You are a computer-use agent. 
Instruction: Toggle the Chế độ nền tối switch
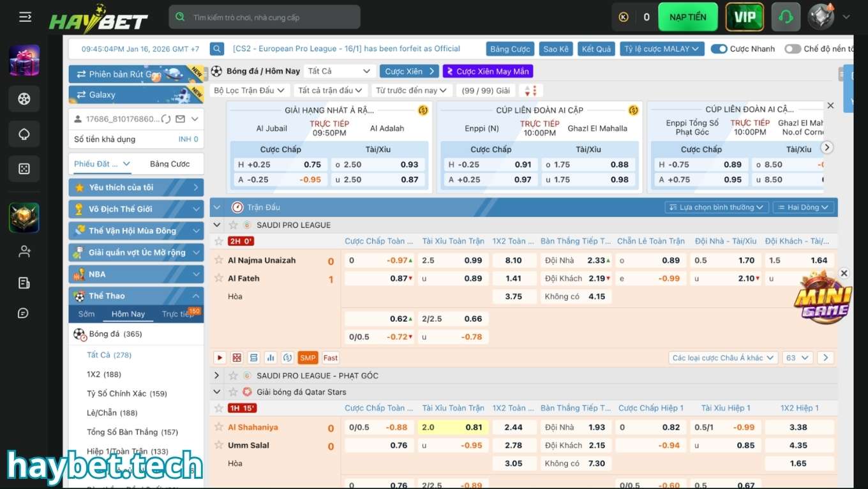pos(793,49)
